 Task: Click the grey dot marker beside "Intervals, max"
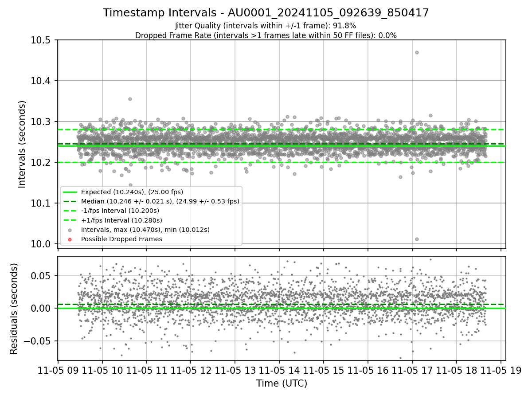(70, 230)
